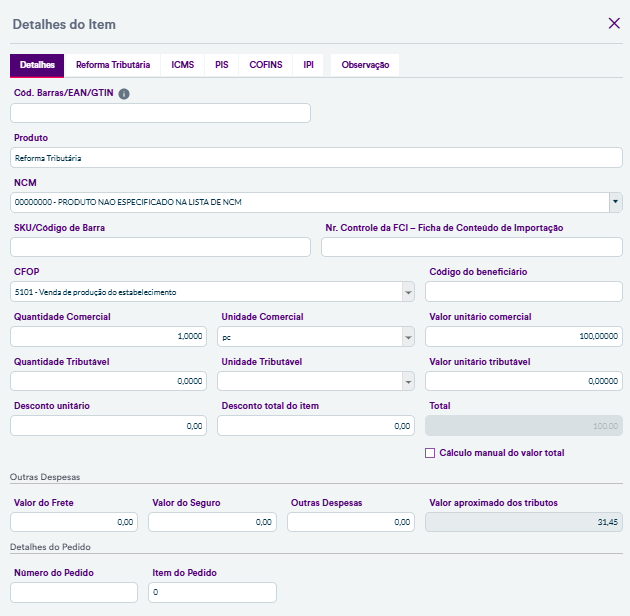Screen dimensions: 630x616
Task: Select the Valor unitário comercial field
Action: click(x=523, y=337)
